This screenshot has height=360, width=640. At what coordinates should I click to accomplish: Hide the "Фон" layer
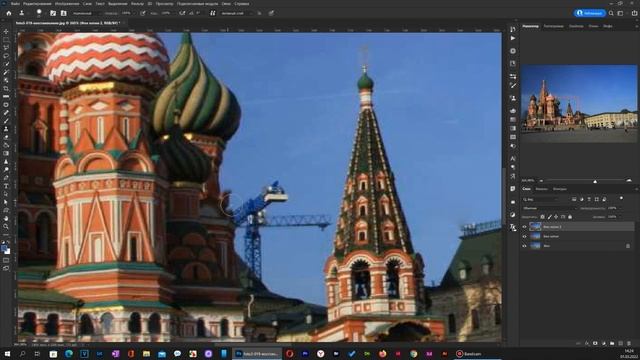(x=524, y=246)
